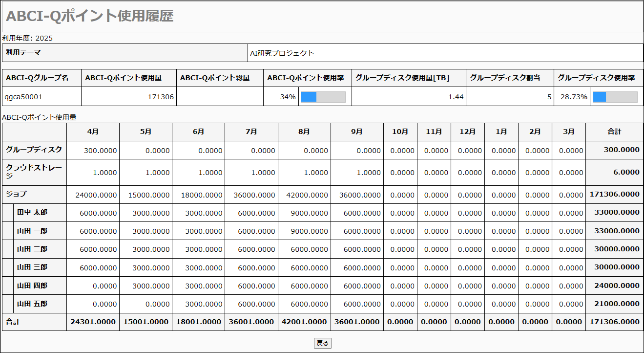The height and width of the screenshot is (353, 644).
Task: Click the 8月 column header
Action: coord(304,132)
